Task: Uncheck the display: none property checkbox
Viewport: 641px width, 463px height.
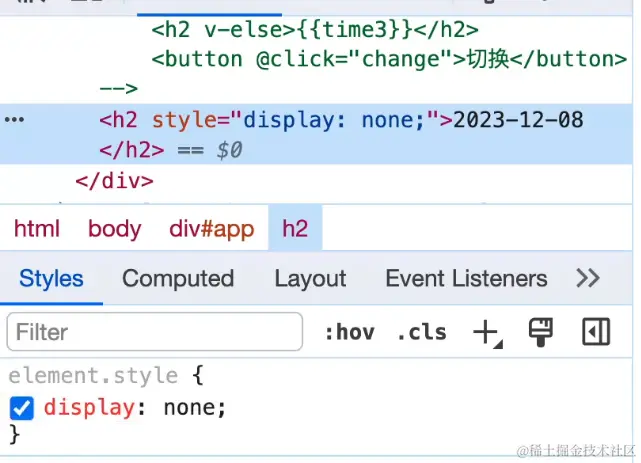Action: 22,408
